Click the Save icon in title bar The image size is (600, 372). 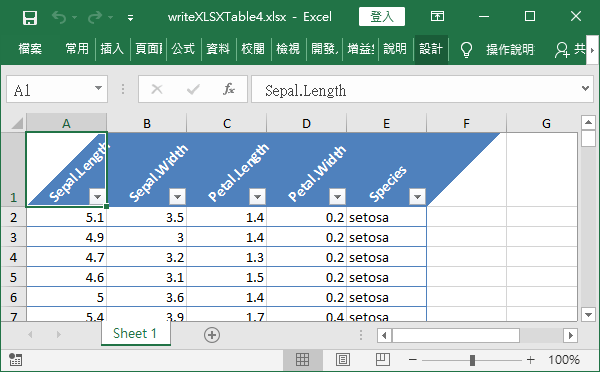pyautogui.click(x=29, y=18)
